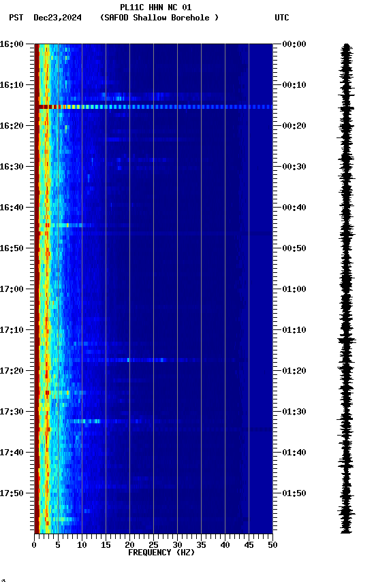
Task: Click the 01:30 UTC time label
Action: click(x=294, y=412)
